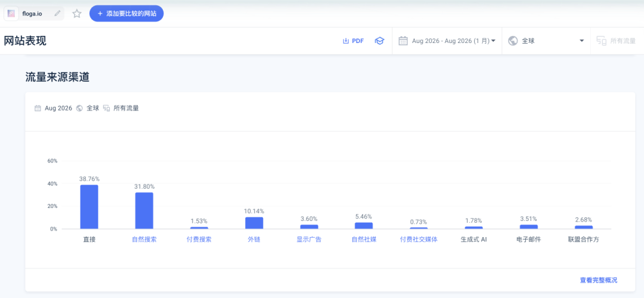Download the report as PDF
Viewport: 644px width, 298px height.
click(353, 41)
